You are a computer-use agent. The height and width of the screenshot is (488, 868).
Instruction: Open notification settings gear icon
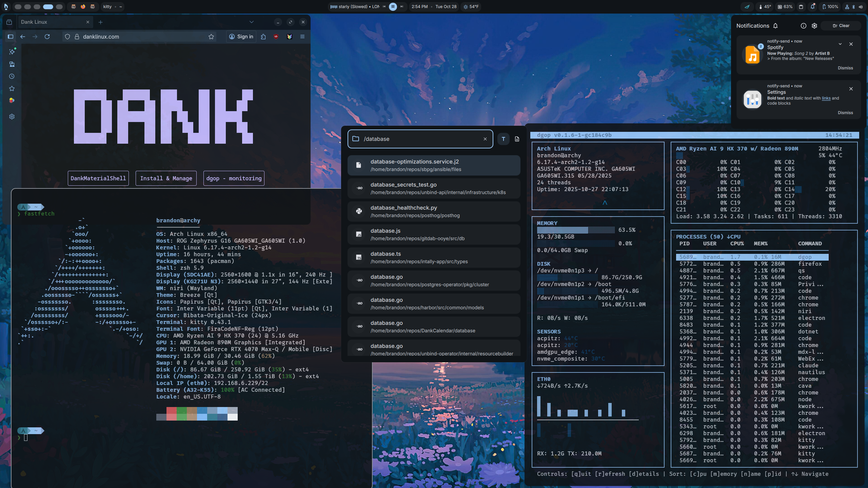[x=814, y=26]
